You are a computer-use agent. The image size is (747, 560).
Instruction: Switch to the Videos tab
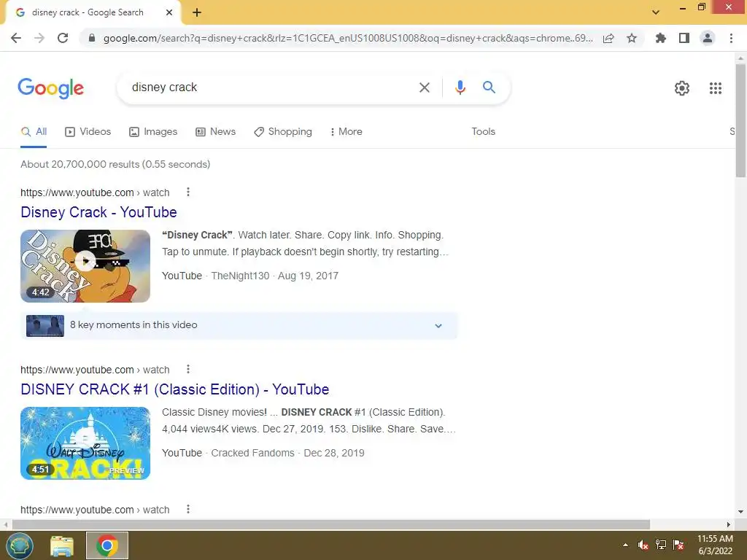pos(88,132)
